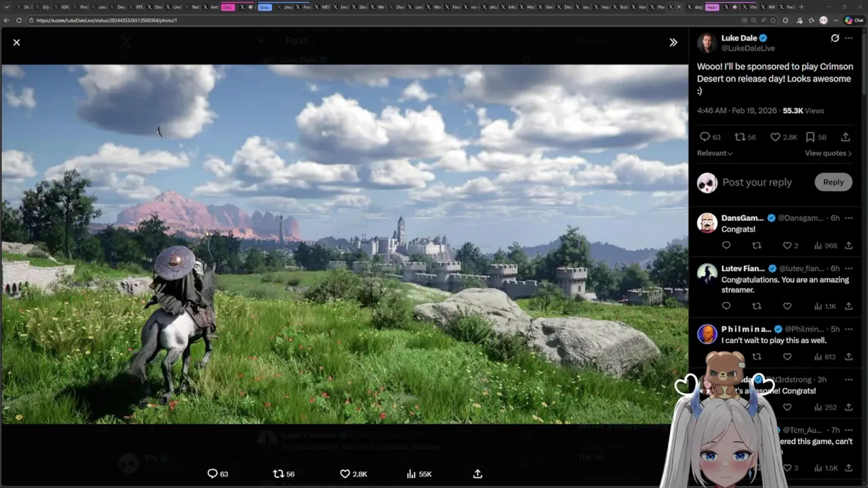Switch to the pink Heal tab
This screenshot has height=488, width=868.
[x=712, y=7]
